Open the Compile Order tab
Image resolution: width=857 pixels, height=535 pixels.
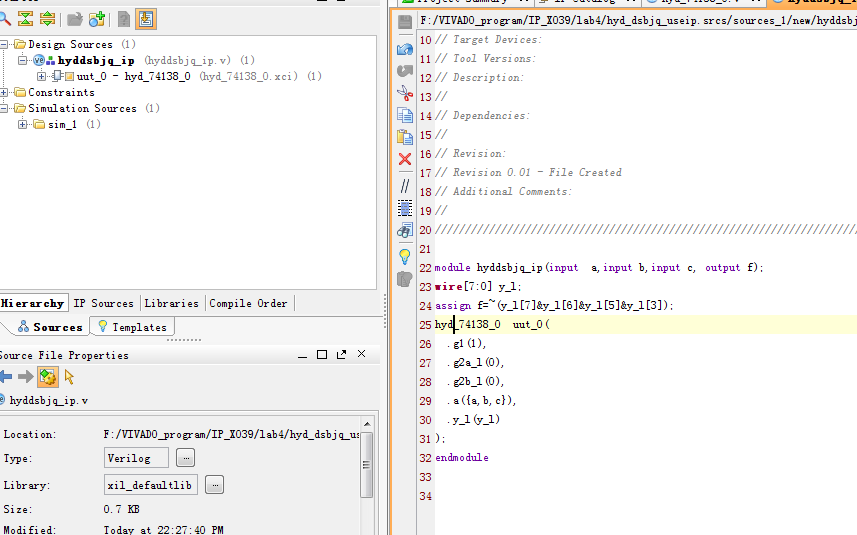click(x=248, y=304)
